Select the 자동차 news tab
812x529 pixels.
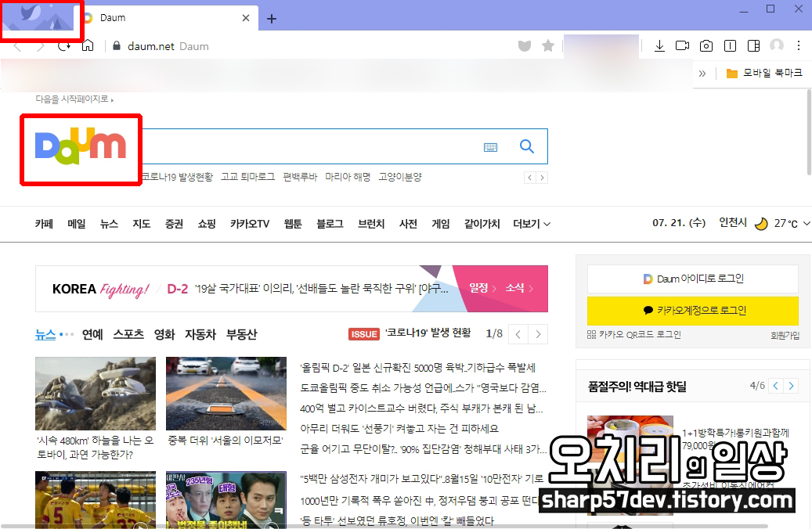(x=200, y=334)
